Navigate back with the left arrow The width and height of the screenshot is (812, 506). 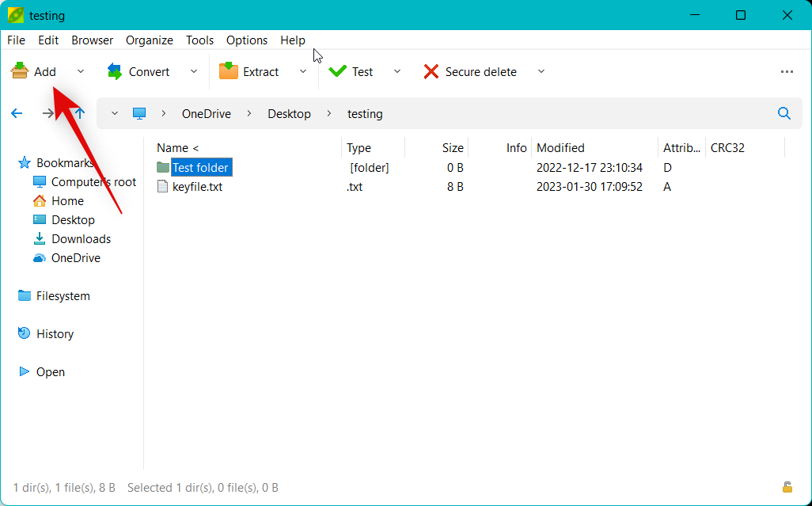(17, 113)
